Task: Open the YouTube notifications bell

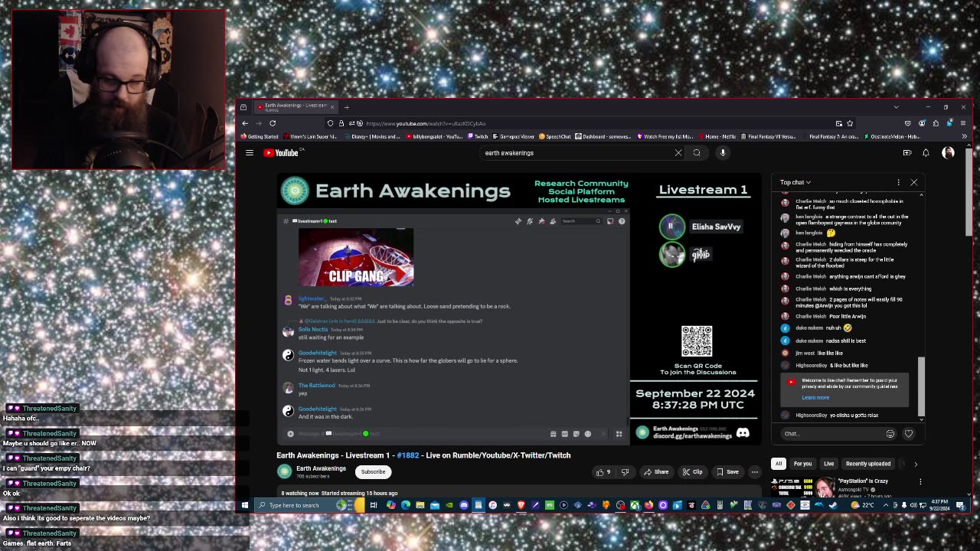Action: (926, 152)
